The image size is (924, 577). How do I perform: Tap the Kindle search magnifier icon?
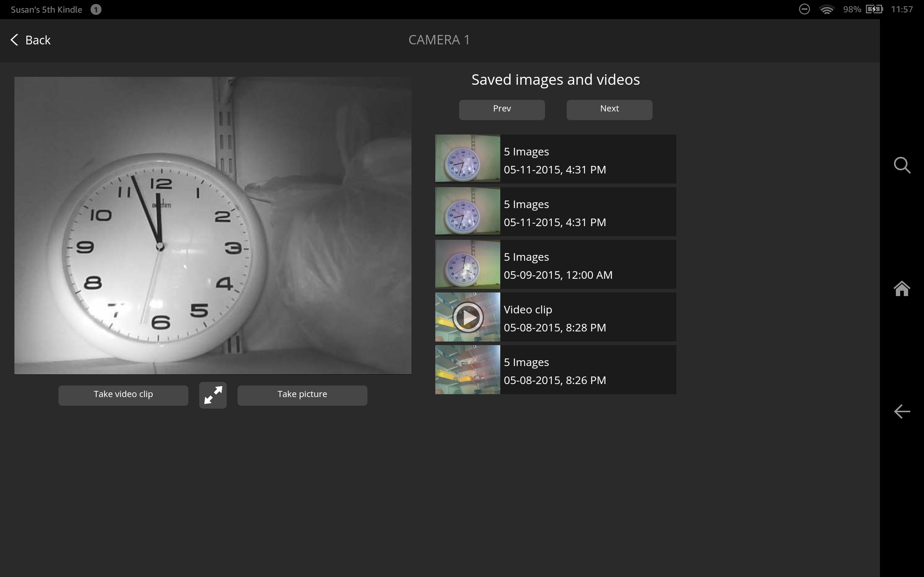(x=902, y=165)
